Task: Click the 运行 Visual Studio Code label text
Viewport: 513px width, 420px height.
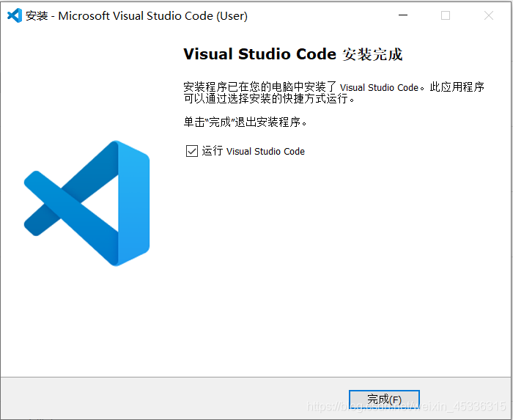Action: coord(253,151)
